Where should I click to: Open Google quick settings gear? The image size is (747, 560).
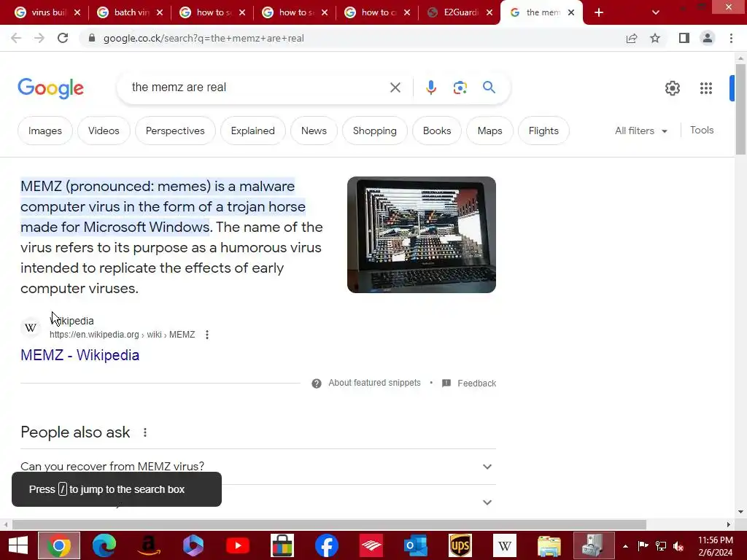click(x=672, y=88)
